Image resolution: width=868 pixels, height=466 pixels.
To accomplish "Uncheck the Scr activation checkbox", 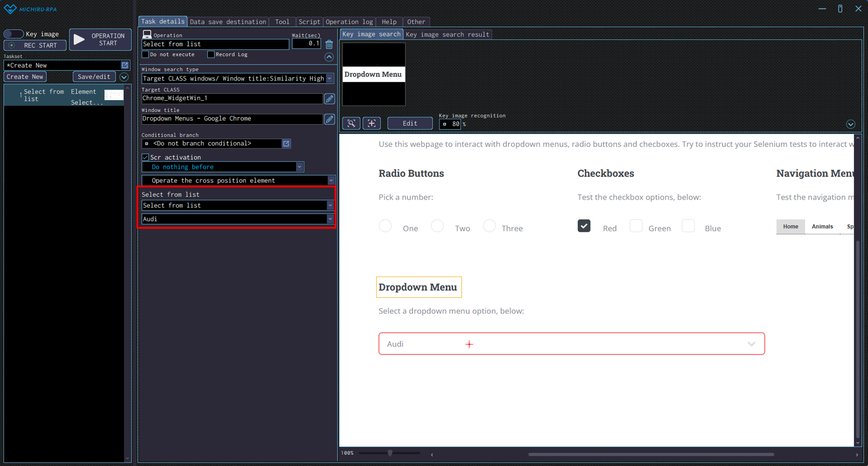I will 145,157.
